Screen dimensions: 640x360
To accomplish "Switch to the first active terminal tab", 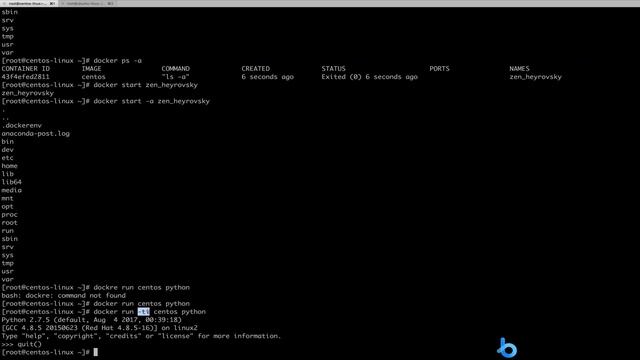I will pyautogui.click(x=29, y=3).
